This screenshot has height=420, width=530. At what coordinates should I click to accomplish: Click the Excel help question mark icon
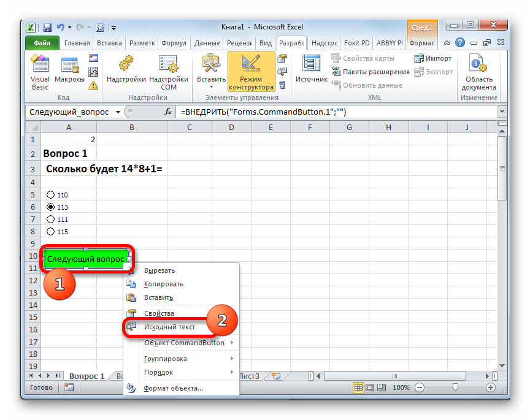459,42
